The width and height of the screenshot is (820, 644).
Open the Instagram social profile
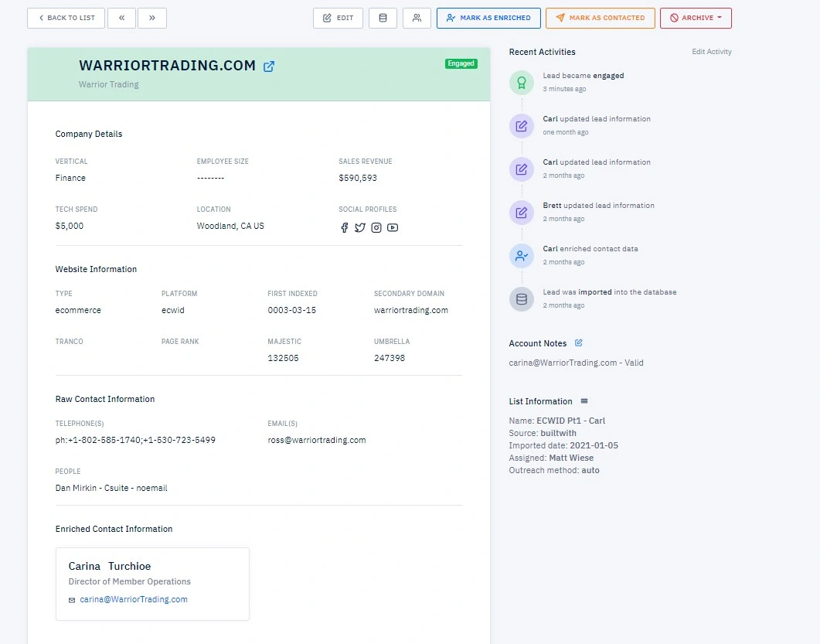(x=376, y=227)
